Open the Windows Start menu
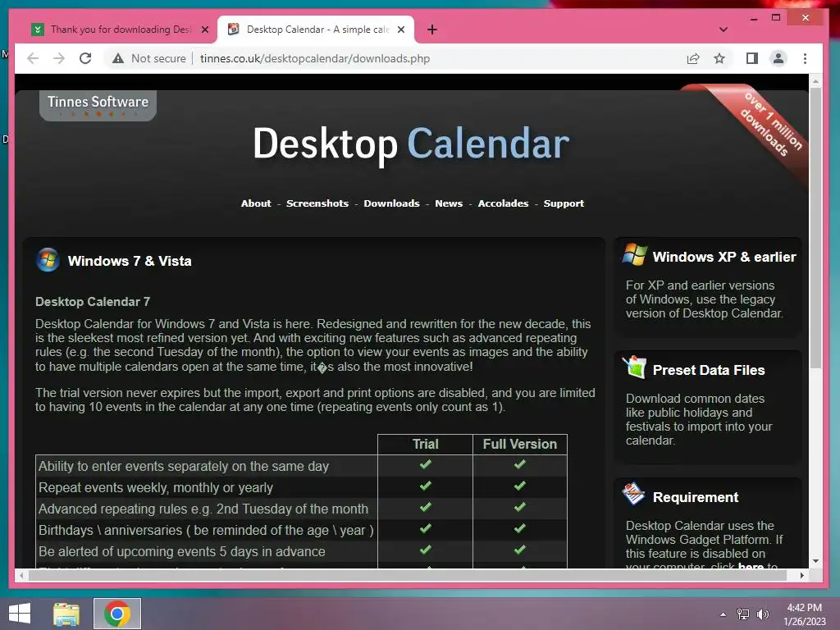This screenshot has width=840, height=630. 20,614
